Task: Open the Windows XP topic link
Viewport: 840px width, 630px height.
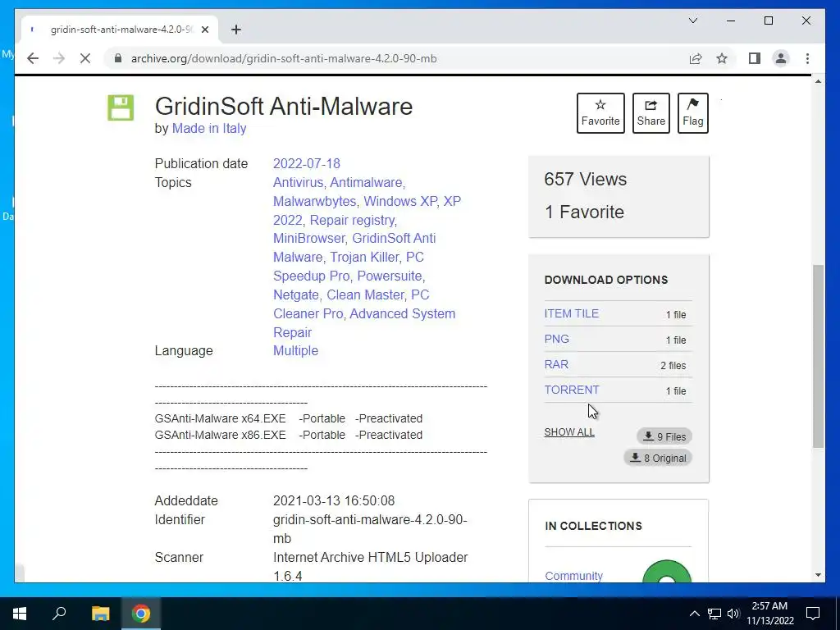Action: tap(400, 202)
